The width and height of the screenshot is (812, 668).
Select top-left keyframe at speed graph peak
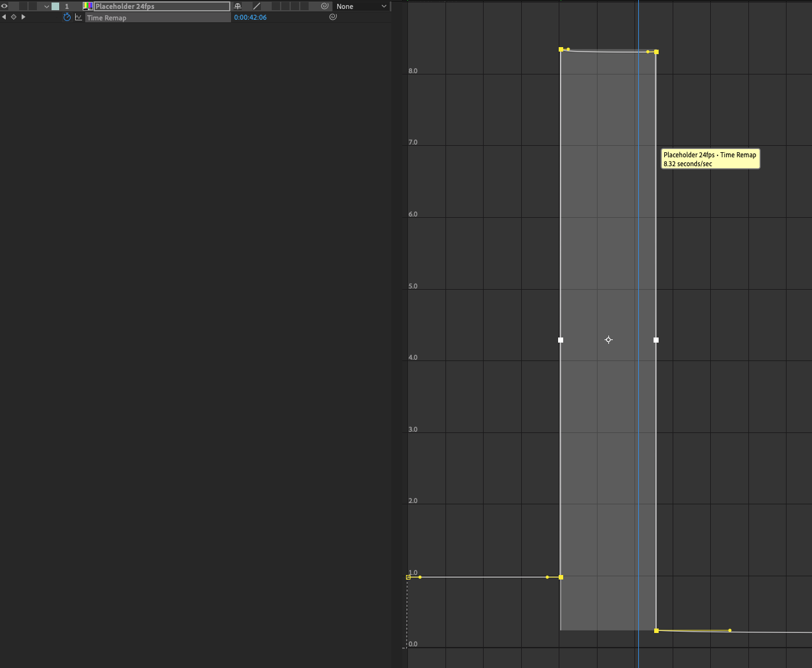point(561,49)
